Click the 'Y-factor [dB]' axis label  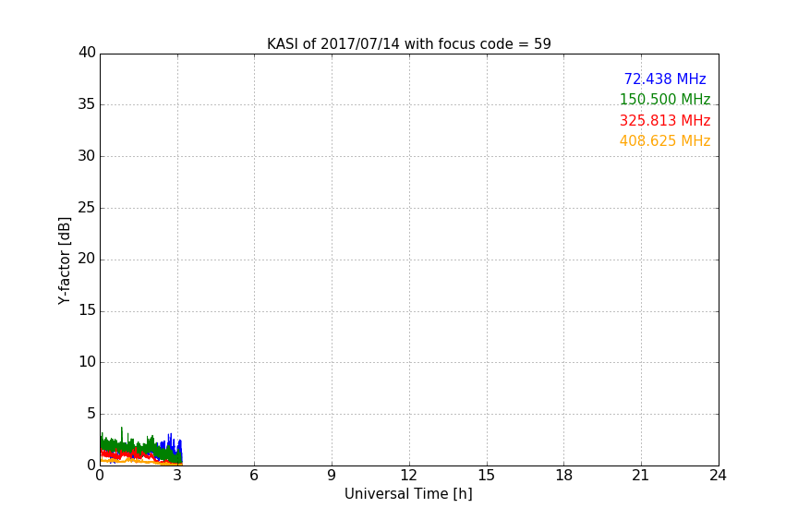64,260
